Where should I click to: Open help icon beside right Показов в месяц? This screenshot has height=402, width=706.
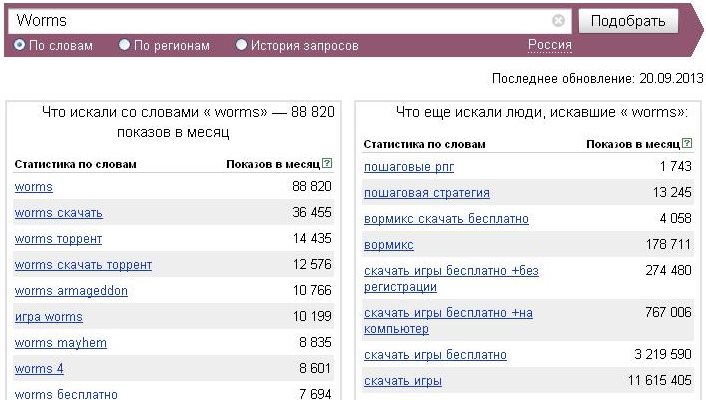687,143
